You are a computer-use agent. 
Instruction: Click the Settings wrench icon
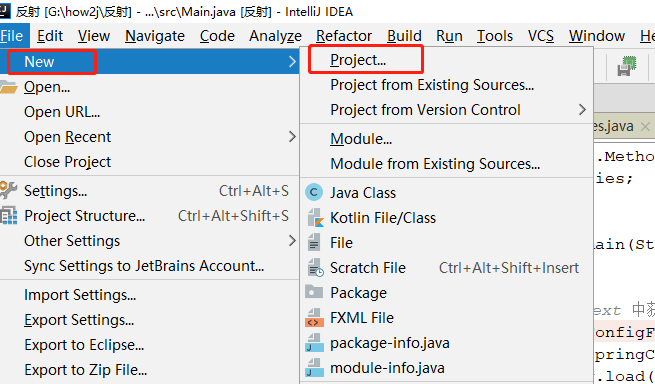8,190
